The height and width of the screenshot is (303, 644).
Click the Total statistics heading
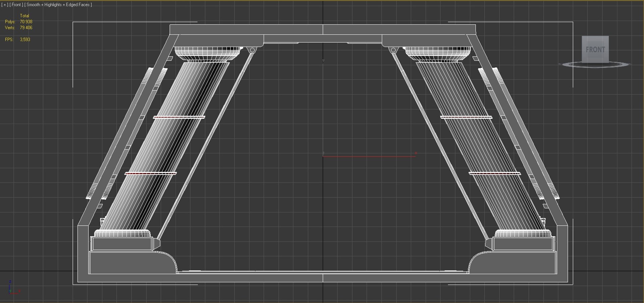(x=24, y=16)
